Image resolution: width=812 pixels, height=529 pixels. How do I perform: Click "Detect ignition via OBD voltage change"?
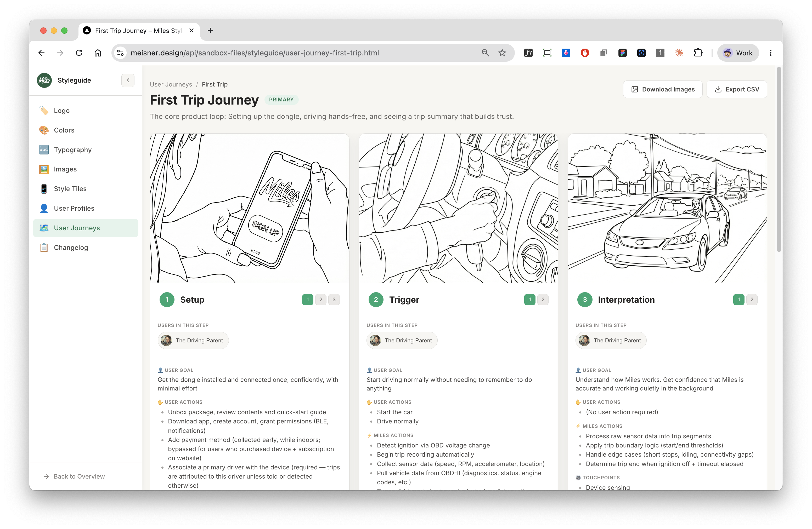433,445
